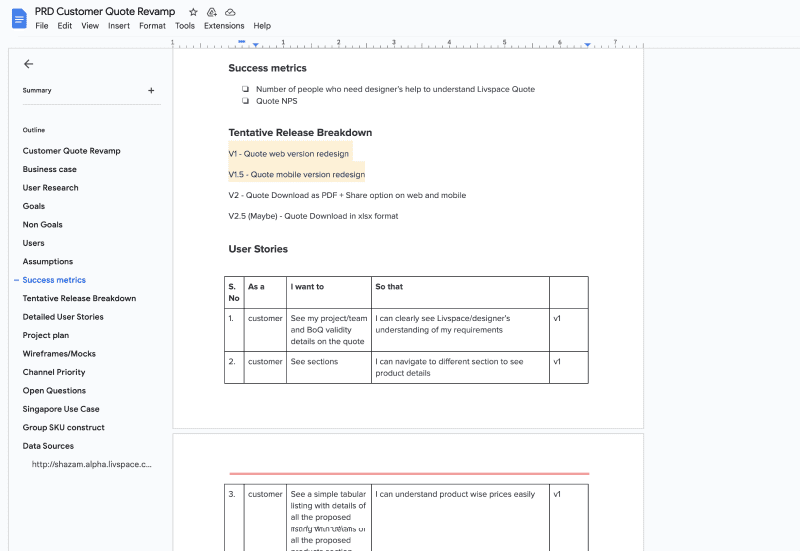Go to Data Sources outline entry
Viewport: 800px width, 551px height.
click(48, 446)
